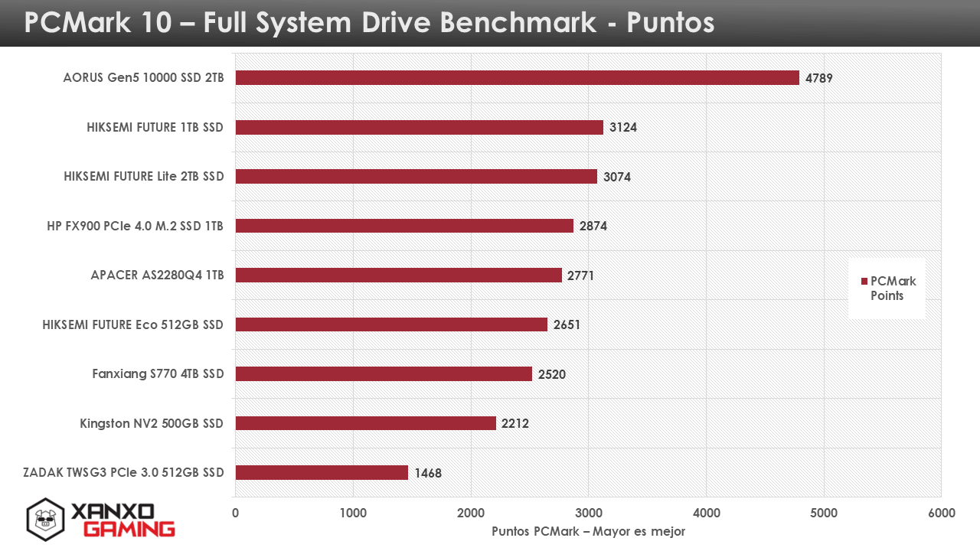This screenshot has width=980, height=551.
Task: Click the Xanxo Gaming pig logo icon
Action: pyautogui.click(x=44, y=520)
